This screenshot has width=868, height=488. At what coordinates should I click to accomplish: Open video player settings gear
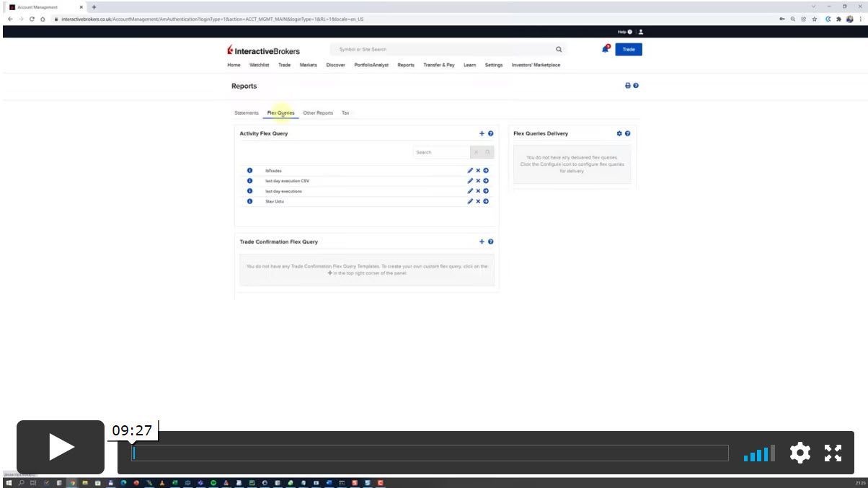coord(800,453)
